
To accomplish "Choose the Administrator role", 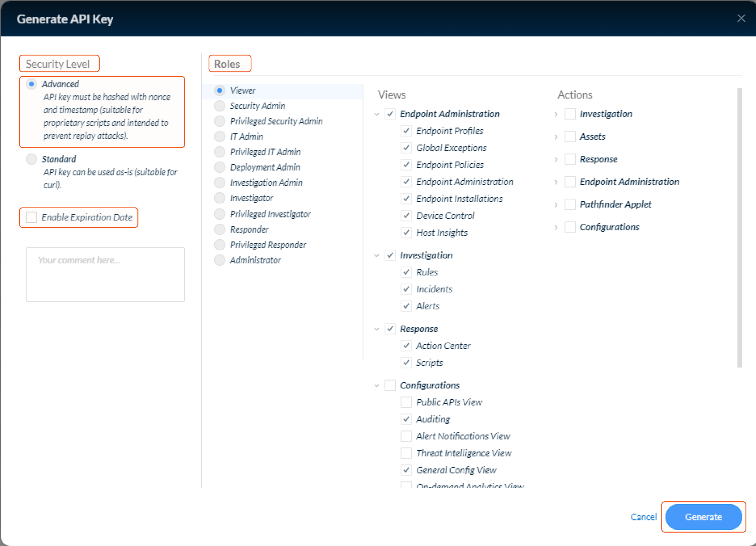I will pyautogui.click(x=220, y=260).
